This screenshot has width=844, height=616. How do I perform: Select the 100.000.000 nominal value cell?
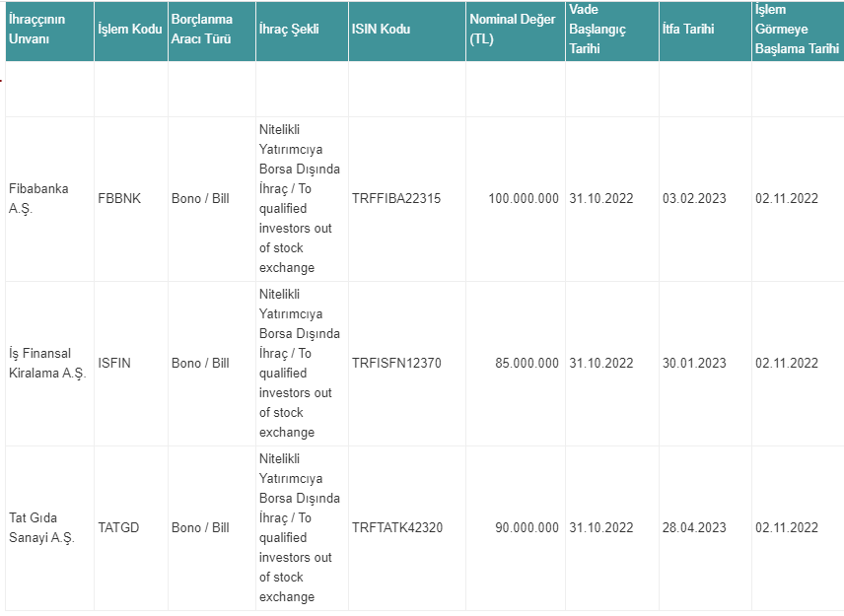coord(516,198)
